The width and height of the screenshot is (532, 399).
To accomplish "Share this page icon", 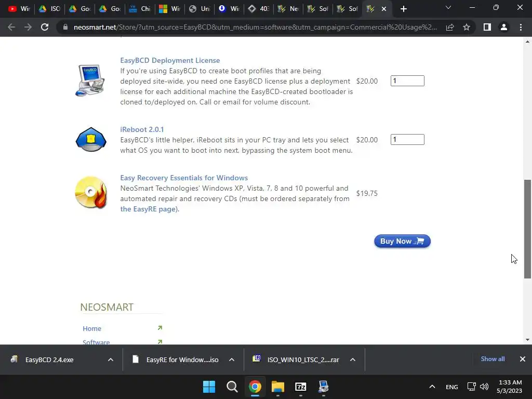I will (450, 27).
